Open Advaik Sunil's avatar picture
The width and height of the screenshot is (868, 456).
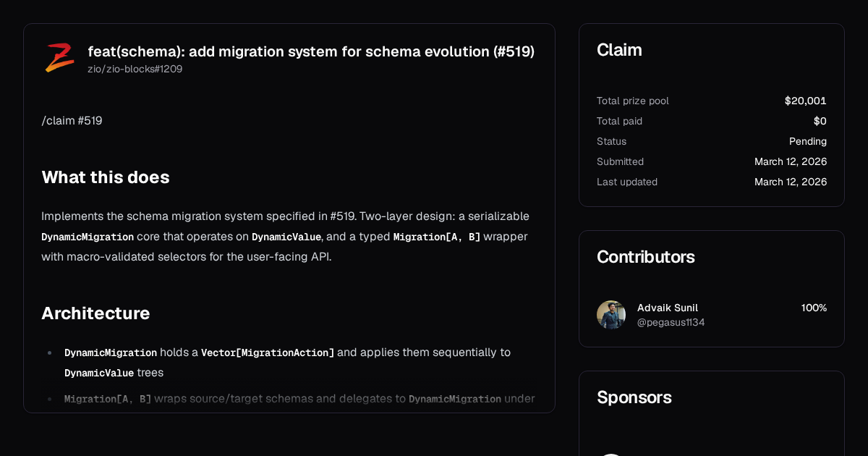point(611,315)
